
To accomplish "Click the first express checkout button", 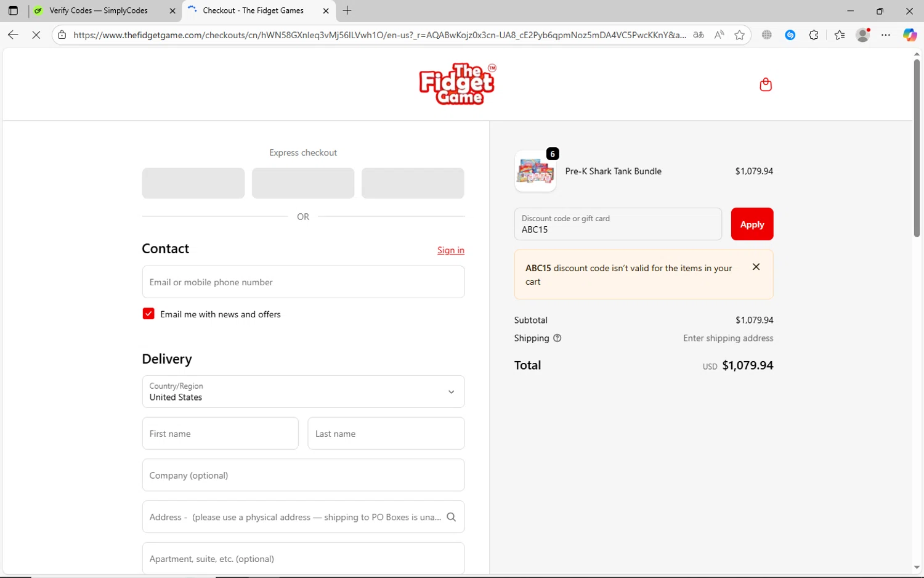I will click(193, 183).
